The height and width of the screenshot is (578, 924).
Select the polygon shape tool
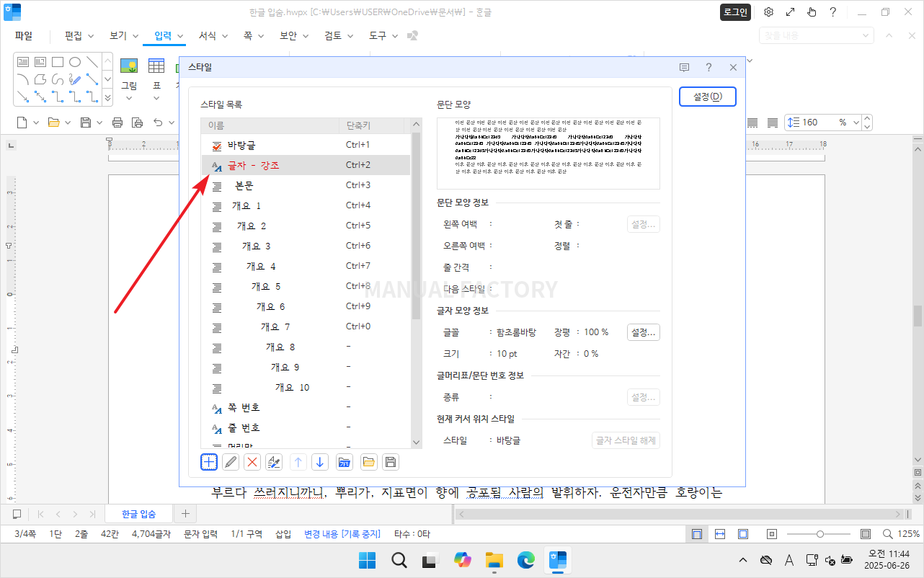point(40,79)
